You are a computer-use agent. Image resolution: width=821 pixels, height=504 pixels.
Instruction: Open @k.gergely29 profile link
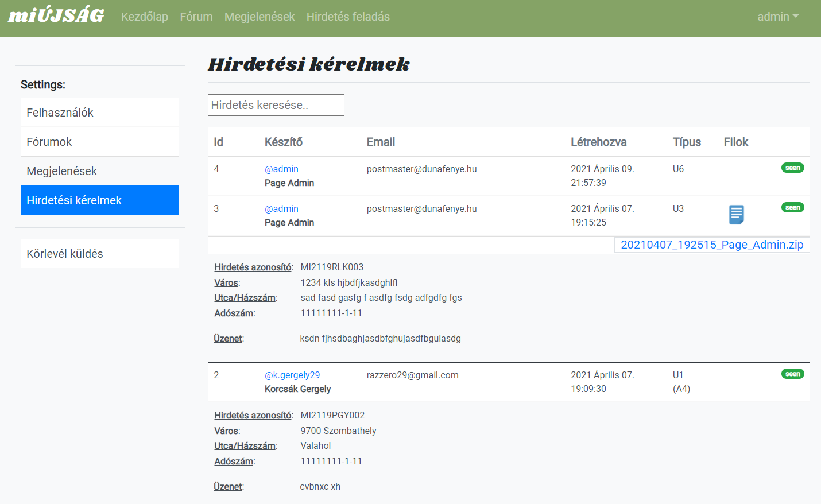[292, 375]
